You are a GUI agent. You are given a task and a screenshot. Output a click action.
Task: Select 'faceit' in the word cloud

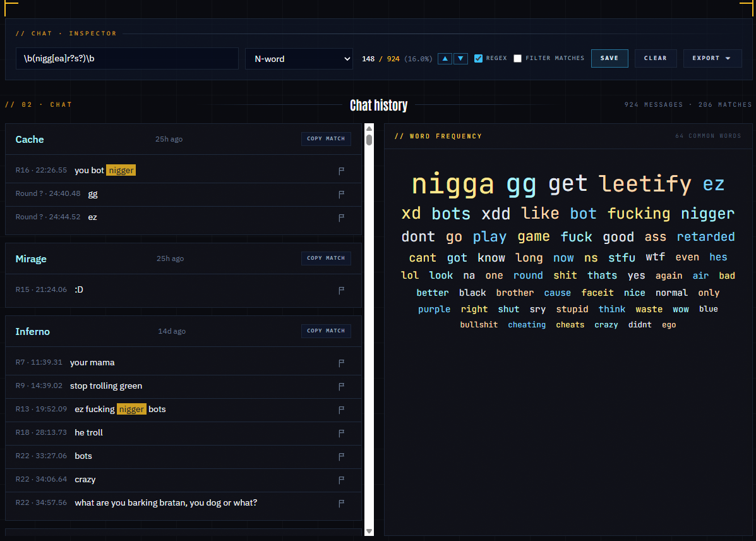pyautogui.click(x=597, y=293)
